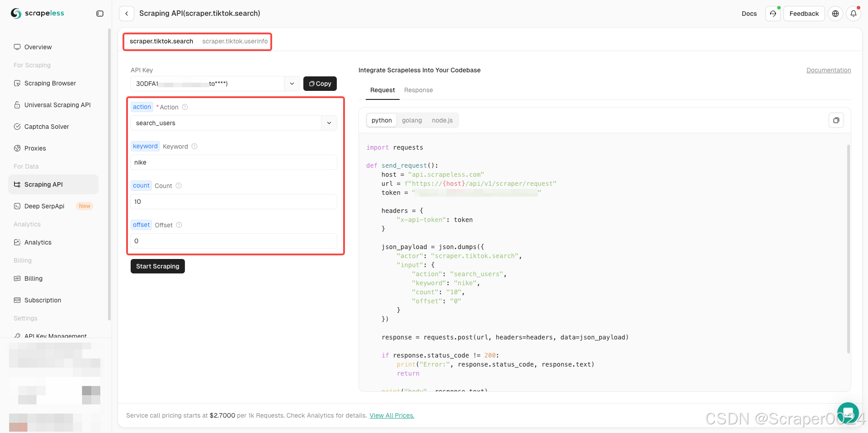Image resolution: width=868 pixels, height=433 pixels.
Task: Collapse the sidebar panel icon
Action: coord(100,14)
